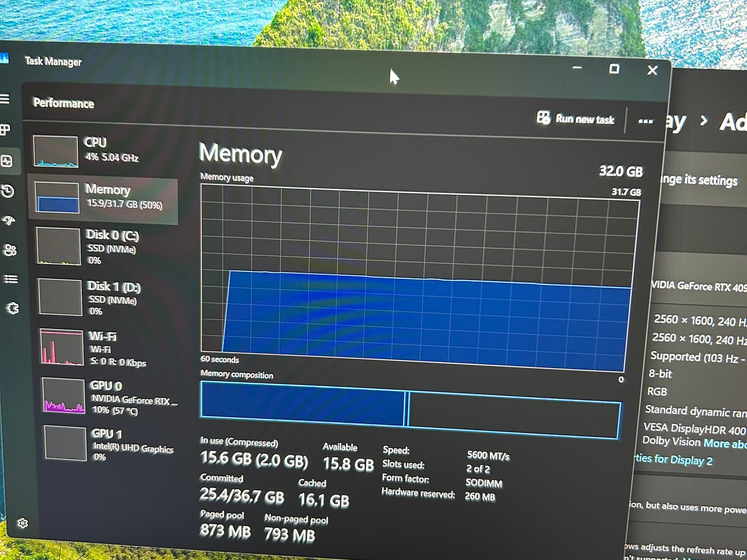Click the Wi-Fi throughput mini graph thumbnail
Image resolution: width=747 pixels, height=560 pixels.
[x=62, y=347]
